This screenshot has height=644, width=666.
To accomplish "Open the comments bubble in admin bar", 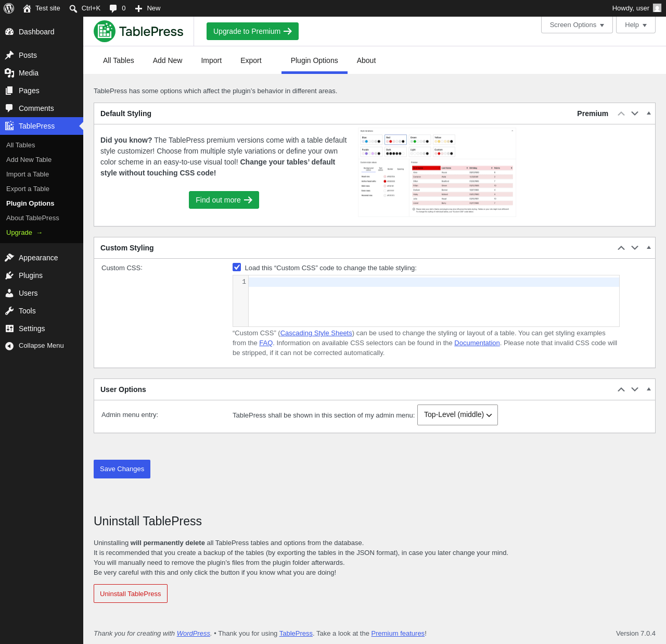I will (x=113, y=8).
